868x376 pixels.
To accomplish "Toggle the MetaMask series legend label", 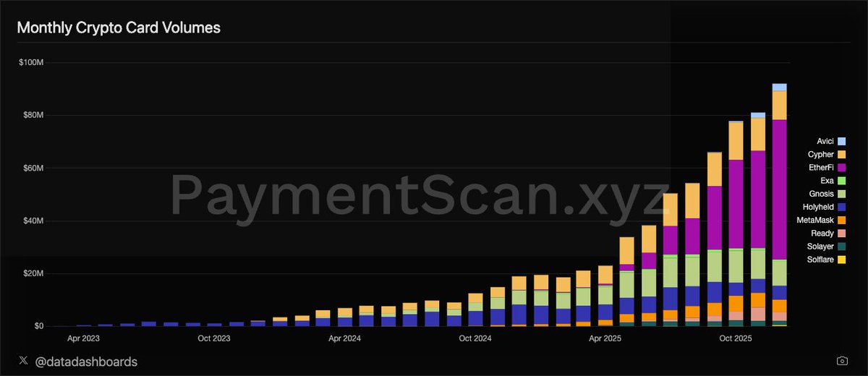I will point(817,220).
